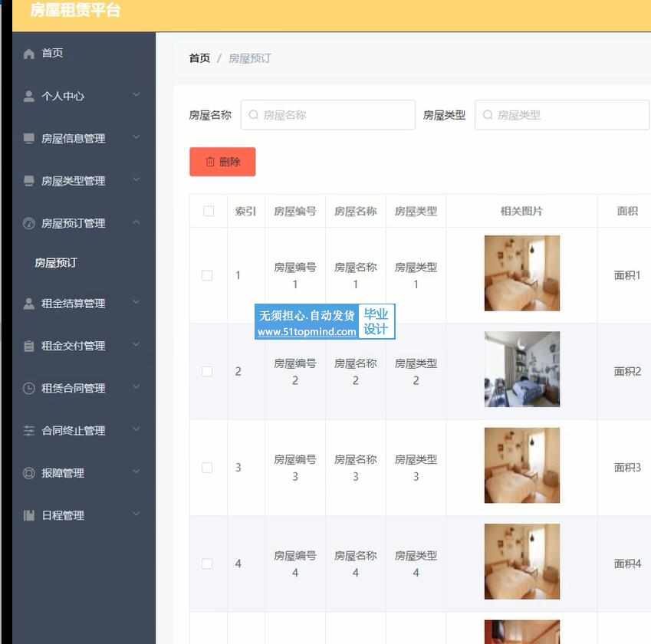651x644 pixels.
Task: Click the 房屋租赁平台 header title
Action: [75, 10]
